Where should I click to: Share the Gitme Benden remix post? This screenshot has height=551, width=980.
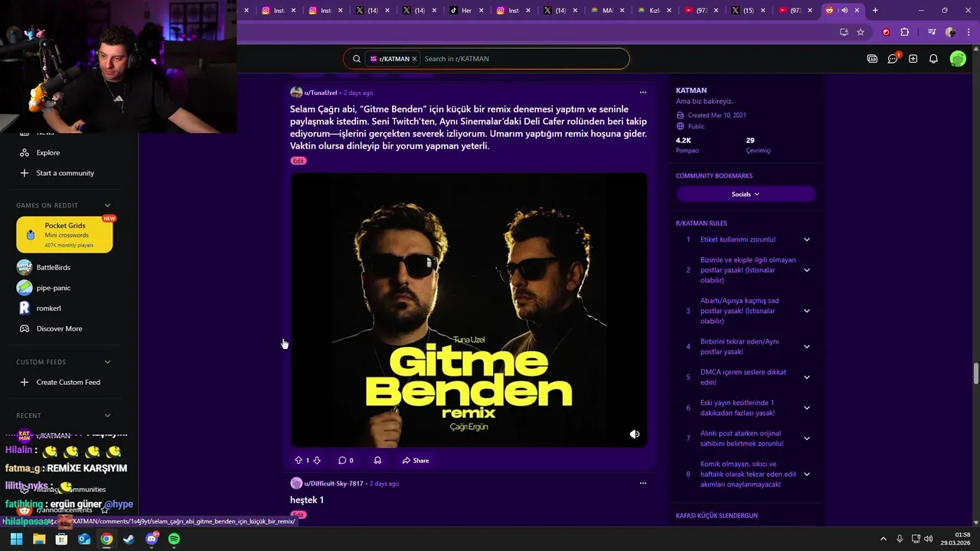coord(415,461)
